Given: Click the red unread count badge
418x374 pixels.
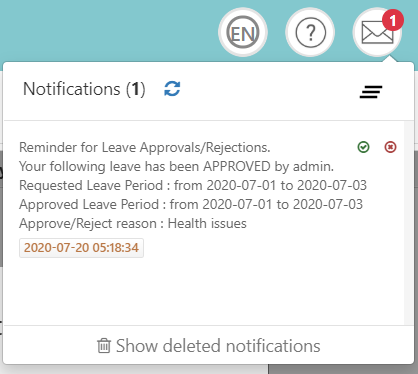Looking at the screenshot, I should click(393, 20).
